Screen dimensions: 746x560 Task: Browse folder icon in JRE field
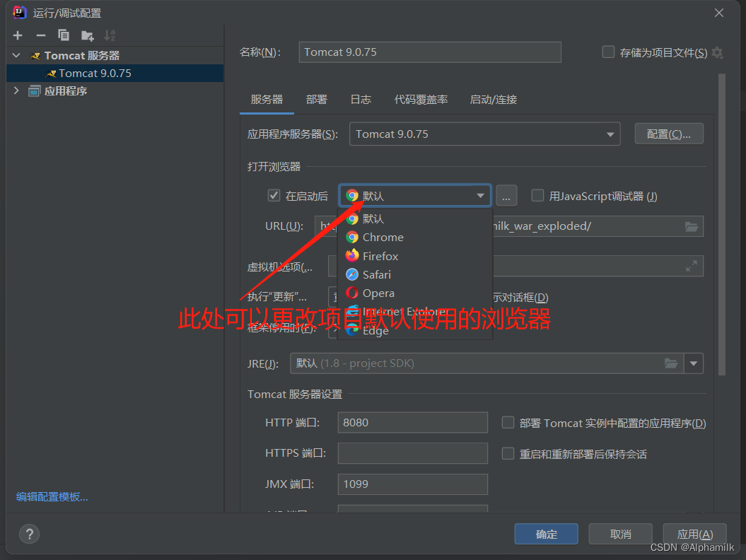[x=671, y=363]
